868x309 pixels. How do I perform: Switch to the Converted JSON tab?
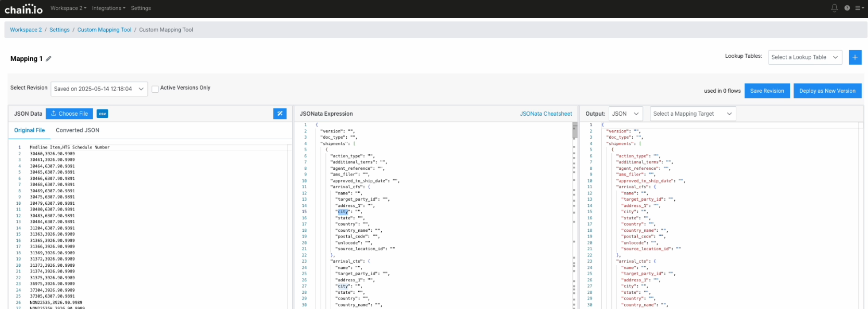78,130
